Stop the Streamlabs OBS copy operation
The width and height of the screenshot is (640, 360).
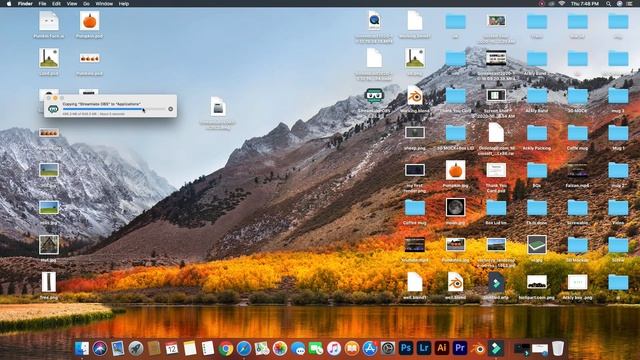pyautogui.click(x=171, y=109)
